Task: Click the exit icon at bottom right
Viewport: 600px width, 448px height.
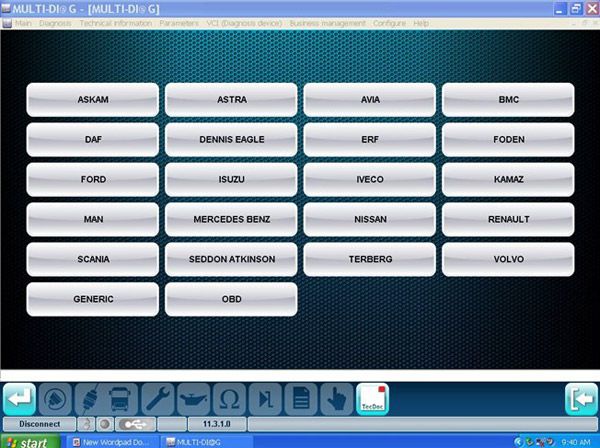Action: point(580,398)
